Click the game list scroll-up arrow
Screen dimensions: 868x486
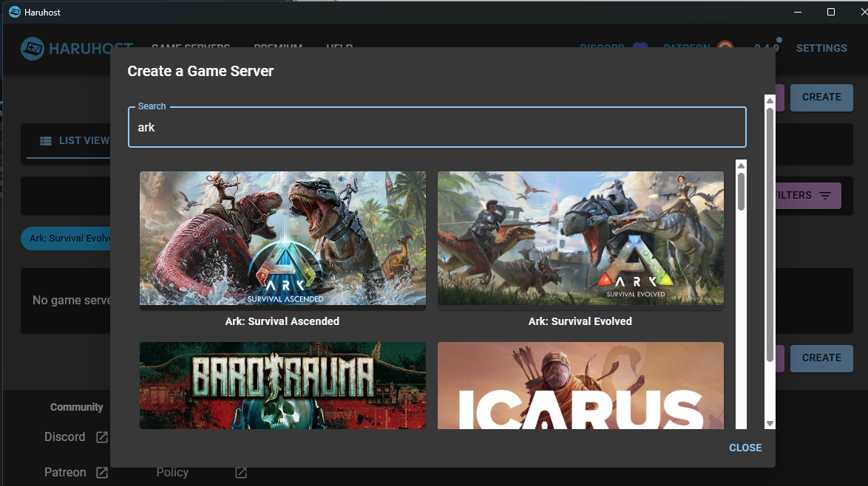tap(742, 165)
